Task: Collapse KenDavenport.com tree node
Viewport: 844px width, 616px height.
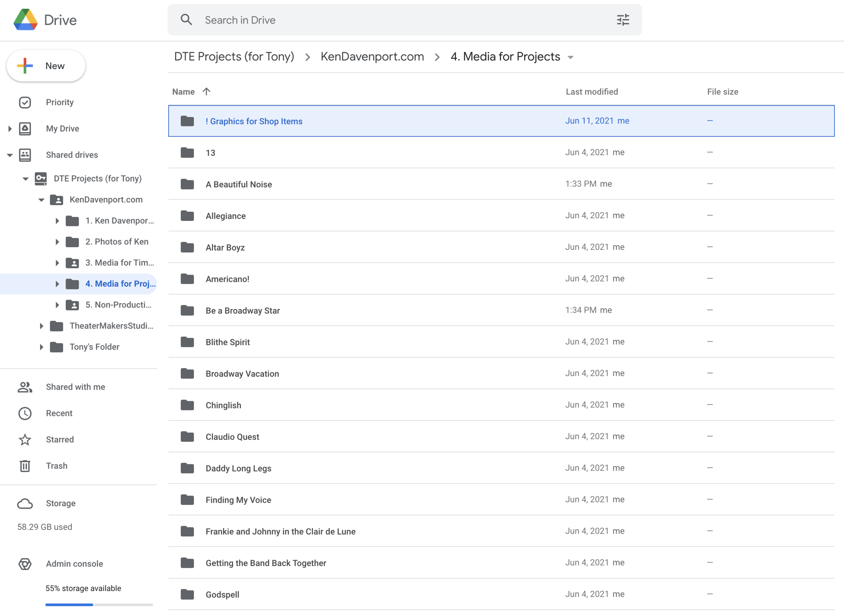Action: point(42,200)
